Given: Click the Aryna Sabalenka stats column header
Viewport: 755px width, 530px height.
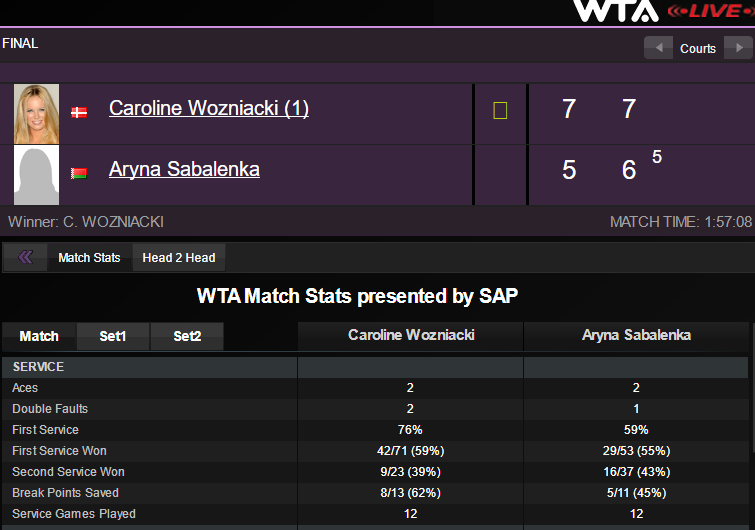Looking at the screenshot, I should (636, 335).
